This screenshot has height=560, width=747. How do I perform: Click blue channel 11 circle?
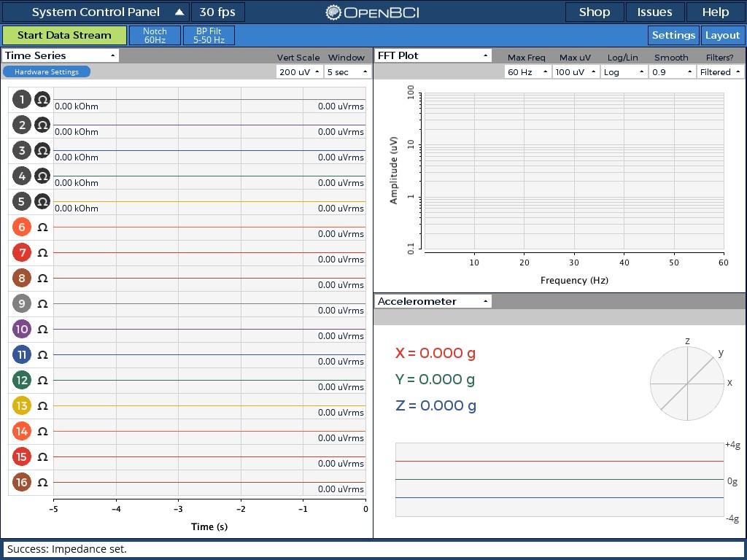tap(21, 355)
